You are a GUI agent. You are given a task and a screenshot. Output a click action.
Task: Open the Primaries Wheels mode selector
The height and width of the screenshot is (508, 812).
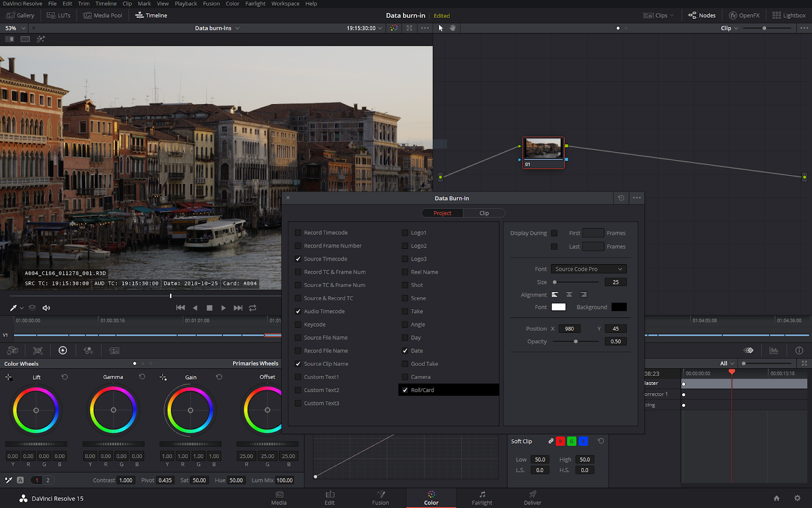click(x=255, y=363)
